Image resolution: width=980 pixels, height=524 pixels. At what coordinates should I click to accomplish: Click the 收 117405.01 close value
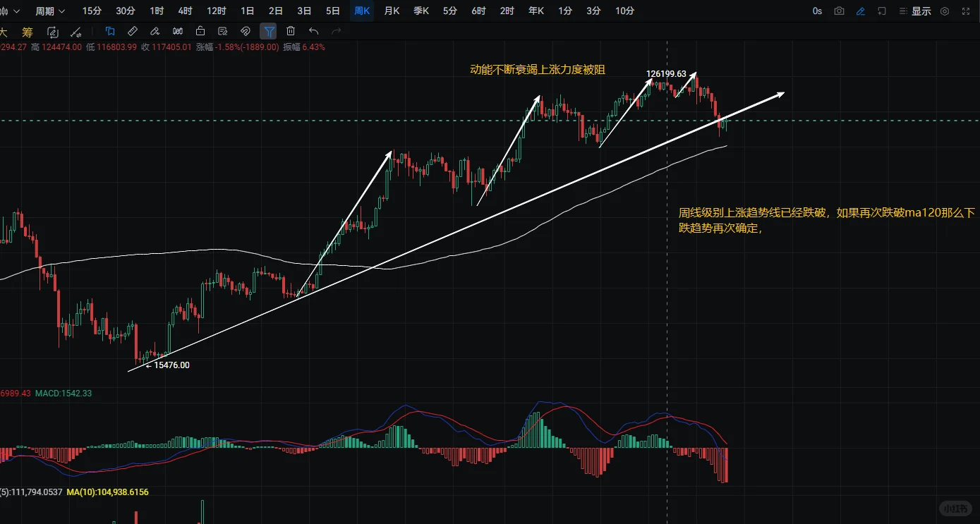click(167, 47)
